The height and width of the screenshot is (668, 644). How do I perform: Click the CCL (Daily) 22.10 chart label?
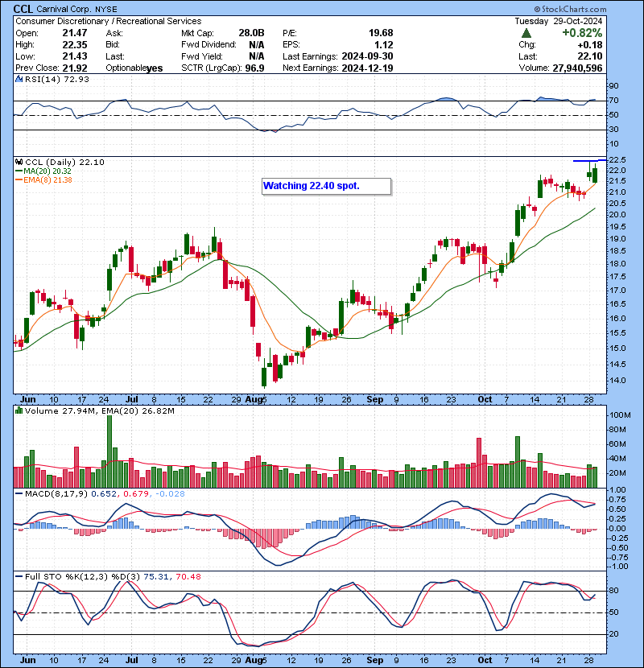[64, 162]
